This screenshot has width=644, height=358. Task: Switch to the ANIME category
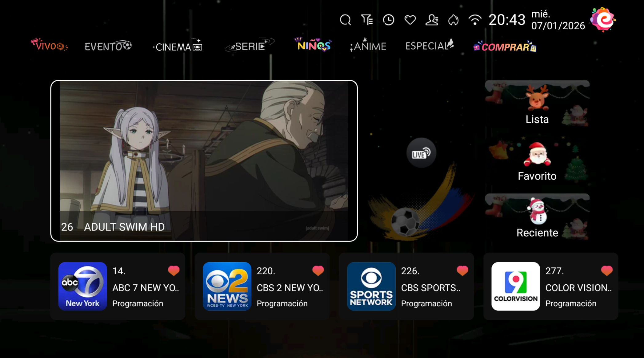point(368,47)
